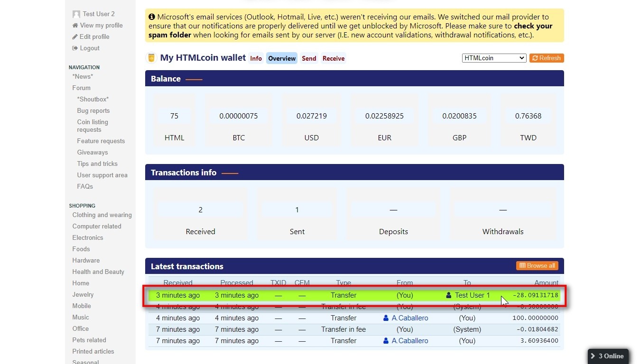This screenshot has height=364, width=640.
Task: Open the HTMLcoin currency dropdown
Action: [494, 58]
